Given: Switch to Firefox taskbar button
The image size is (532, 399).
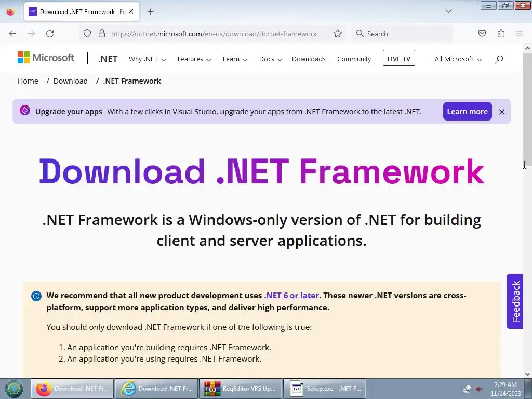Looking at the screenshot, I should coord(73,389).
